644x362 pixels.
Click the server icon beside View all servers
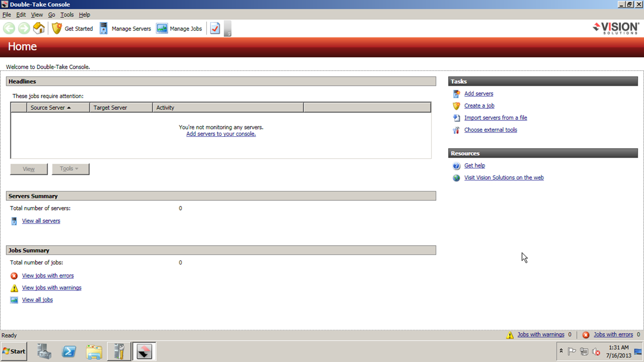click(x=14, y=221)
